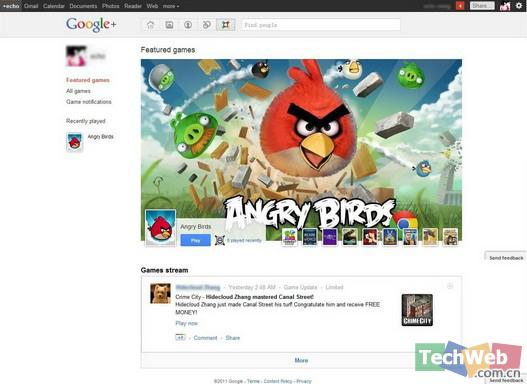Screen dimensions: 527x384
Task: Click Comment under the post
Action: pyautogui.click(x=205, y=338)
